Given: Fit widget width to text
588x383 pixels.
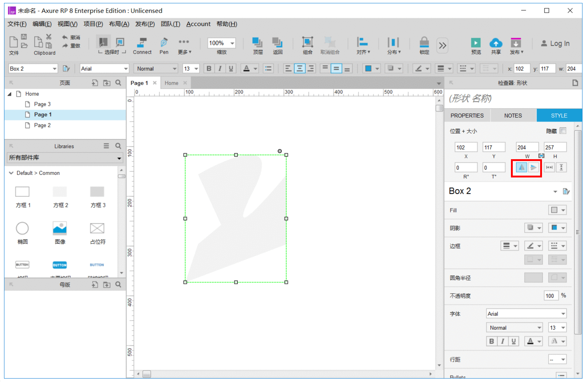Looking at the screenshot, I should coord(549,168).
